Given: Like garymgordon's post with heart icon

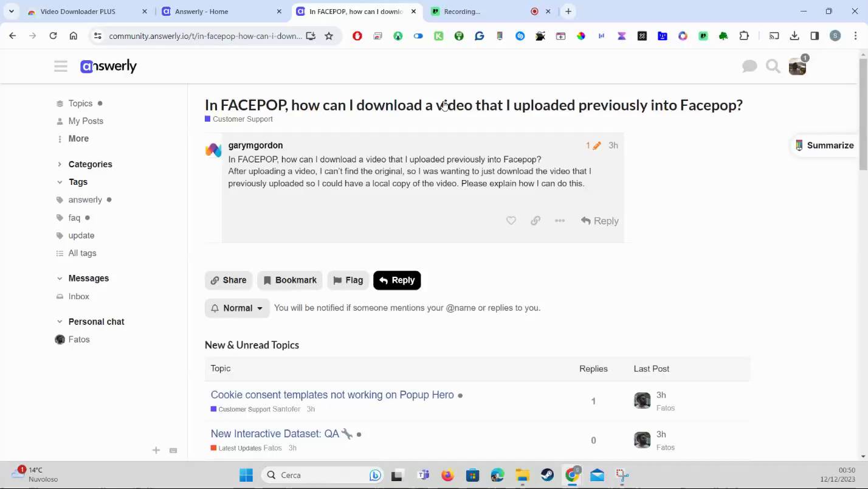Looking at the screenshot, I should [x=511, y=221].
